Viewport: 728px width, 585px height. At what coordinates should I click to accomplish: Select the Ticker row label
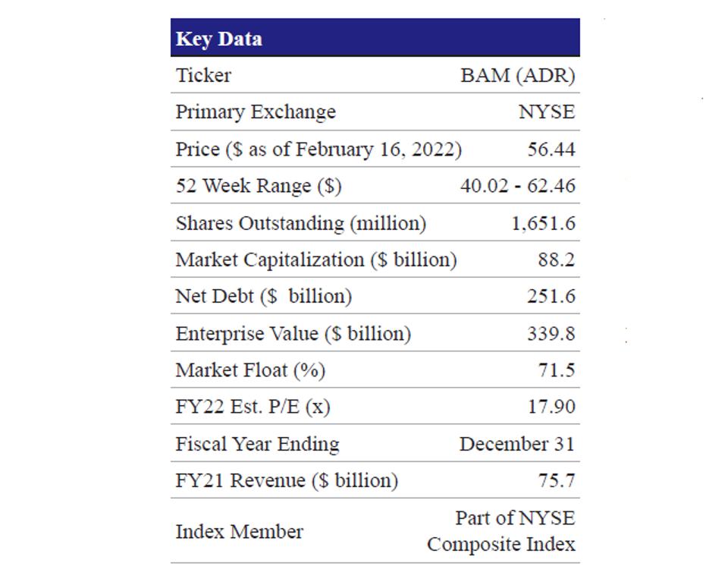tap(203, 75)
